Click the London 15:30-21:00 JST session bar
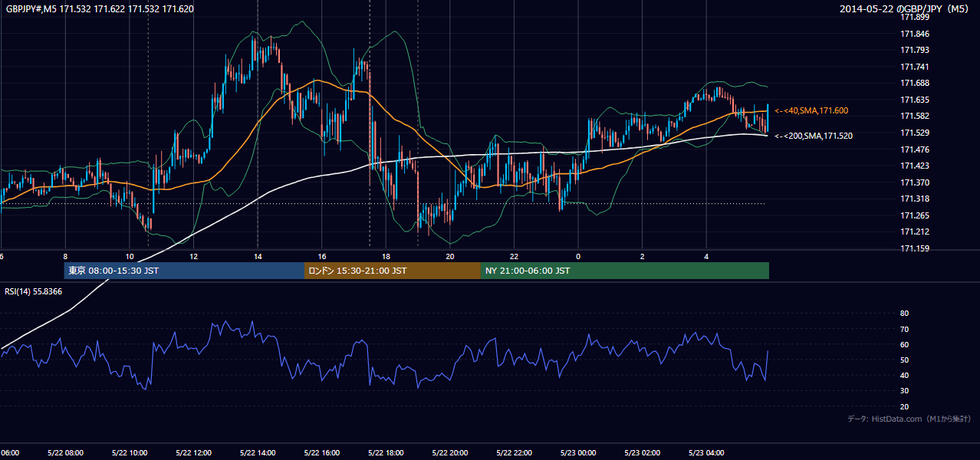This screenshot has width=980, height=460. pyautogui.click(x=393, y=271)
